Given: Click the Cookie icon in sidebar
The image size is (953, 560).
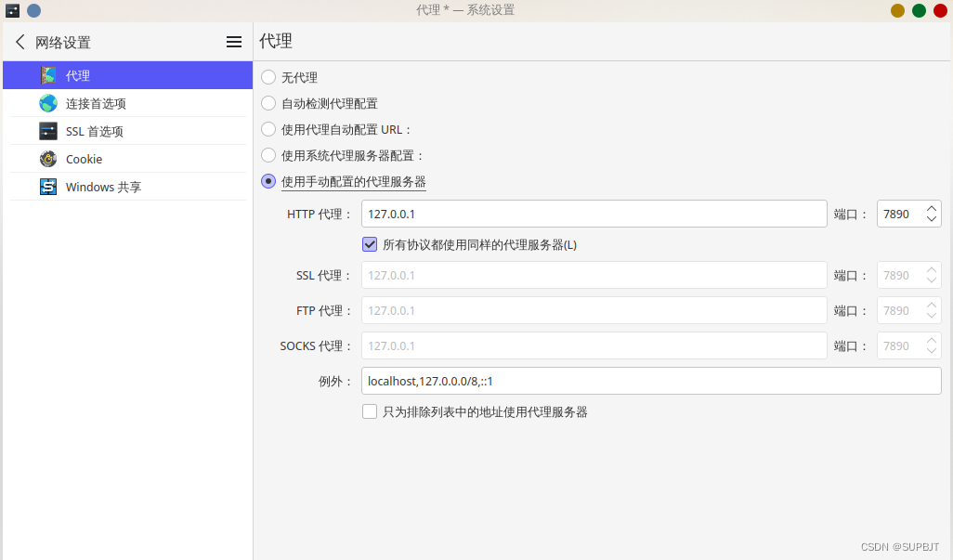Looking at the screenshot, I should 48,159.
